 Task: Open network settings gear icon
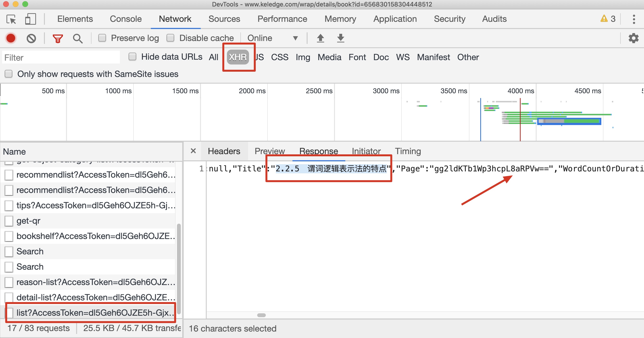[x=633, y=38]
